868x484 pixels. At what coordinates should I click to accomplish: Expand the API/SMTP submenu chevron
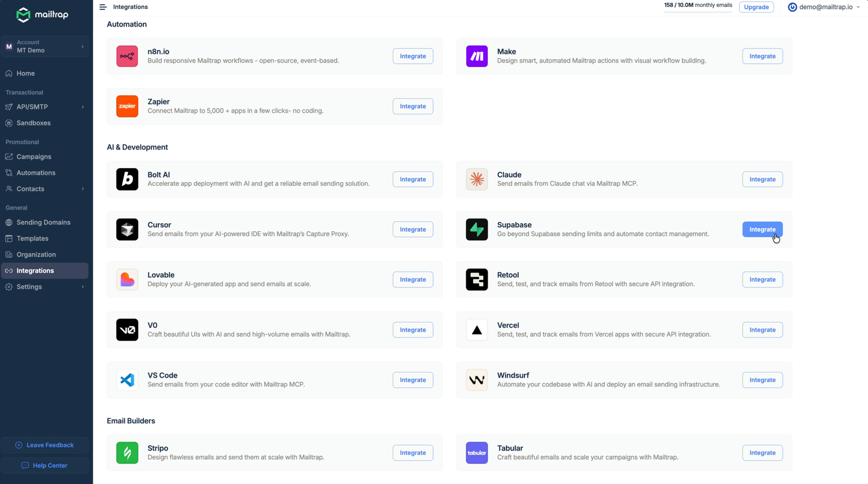83,107
